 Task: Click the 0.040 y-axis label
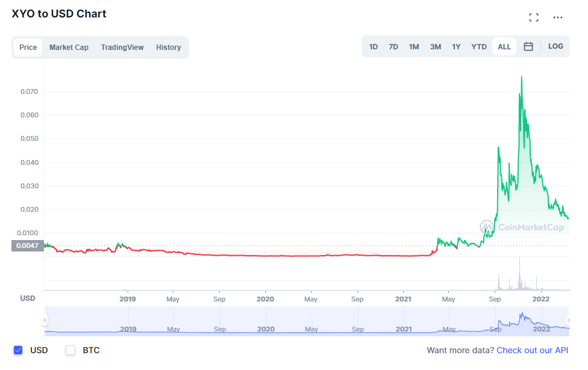[29, 162]
